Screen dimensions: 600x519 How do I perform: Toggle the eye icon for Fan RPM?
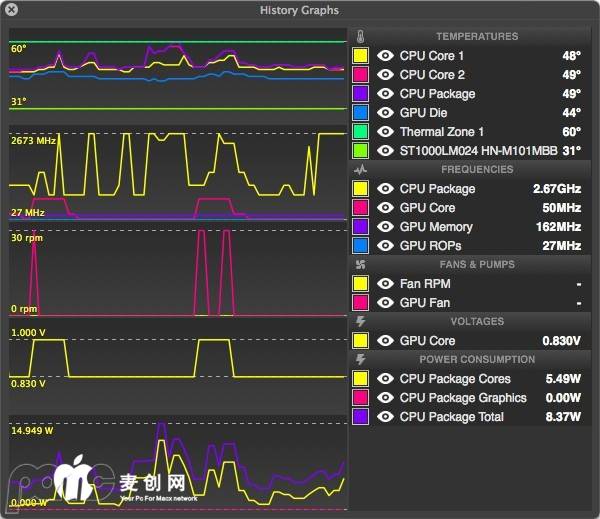(x=386, y=284)
